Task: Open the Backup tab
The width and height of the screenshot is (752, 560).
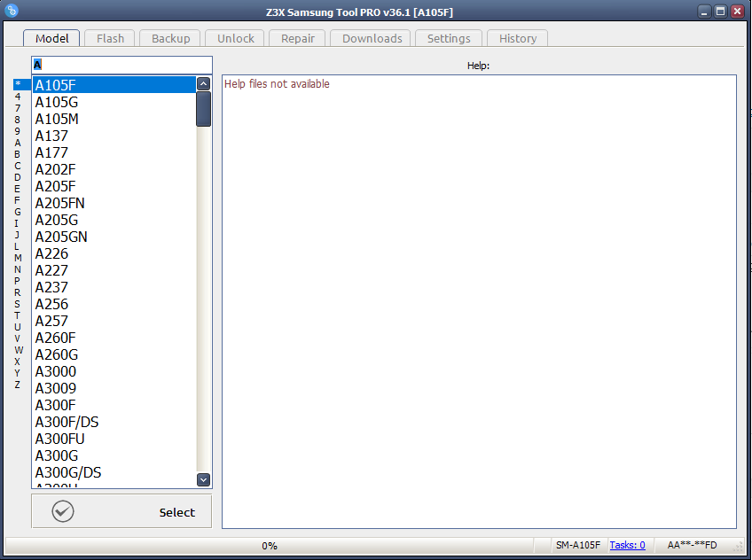Action: point(171,38)
